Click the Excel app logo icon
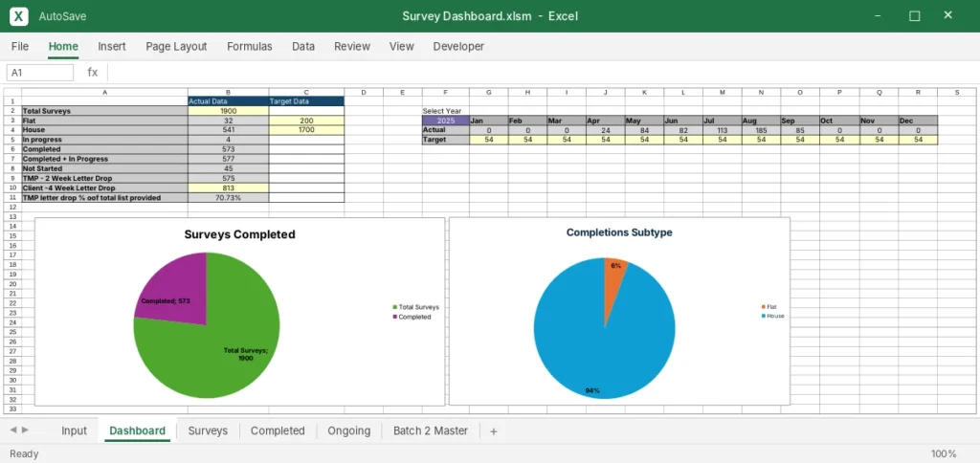Image resolution: width=980 pixels, height=463 pixels. (19, 16)
